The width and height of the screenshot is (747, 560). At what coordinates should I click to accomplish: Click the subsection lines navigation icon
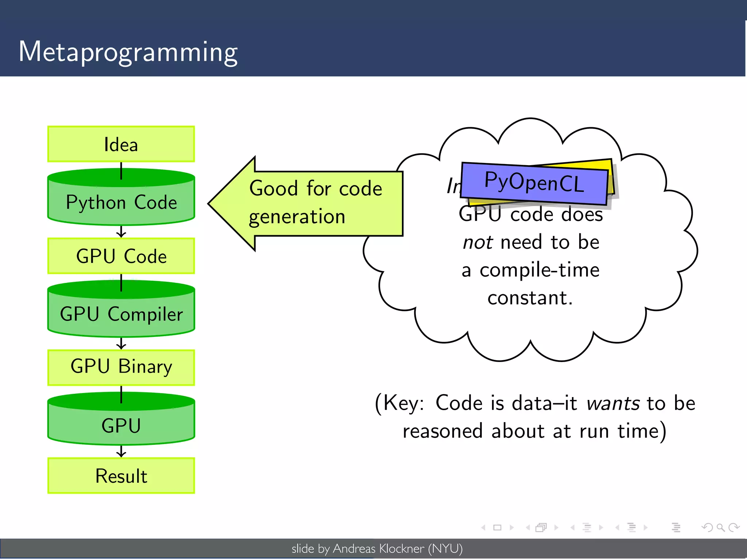click(x=587, y=528)
